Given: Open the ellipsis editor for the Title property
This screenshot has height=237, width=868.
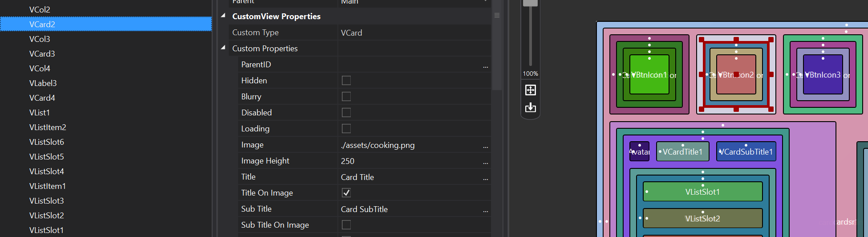Looking at the screenshot, I should coord(485,177).
